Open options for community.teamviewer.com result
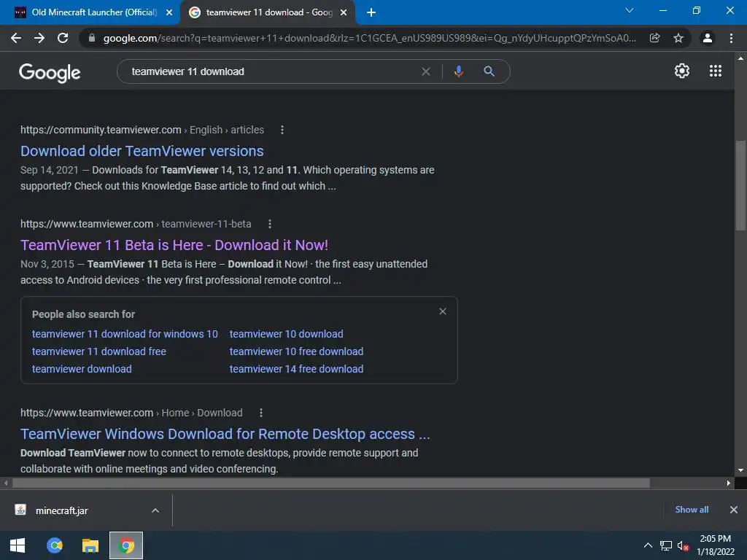 click(x=282, y=130)
